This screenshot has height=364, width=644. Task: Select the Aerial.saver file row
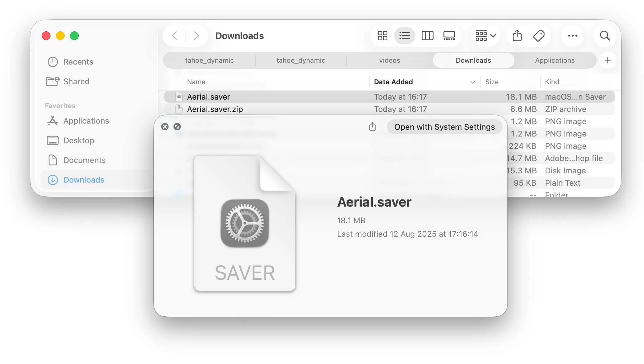pyautogui.click(x=389, y=97)
